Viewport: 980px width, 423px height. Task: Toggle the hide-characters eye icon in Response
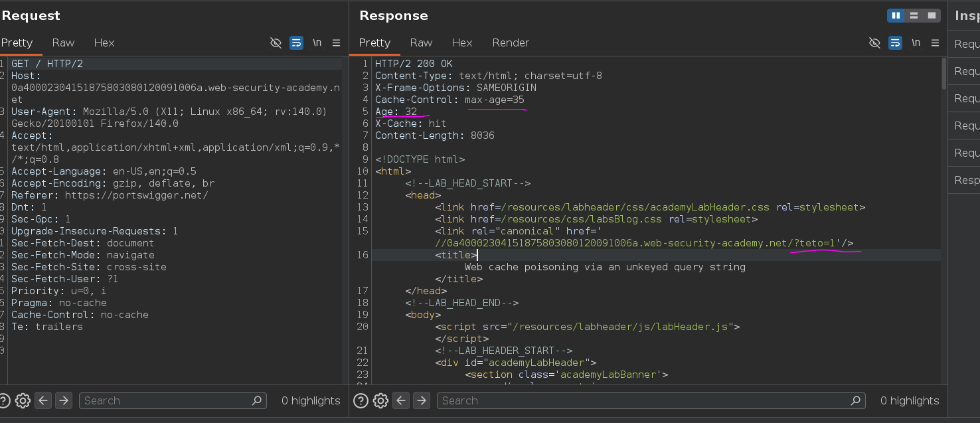point(874,42)
